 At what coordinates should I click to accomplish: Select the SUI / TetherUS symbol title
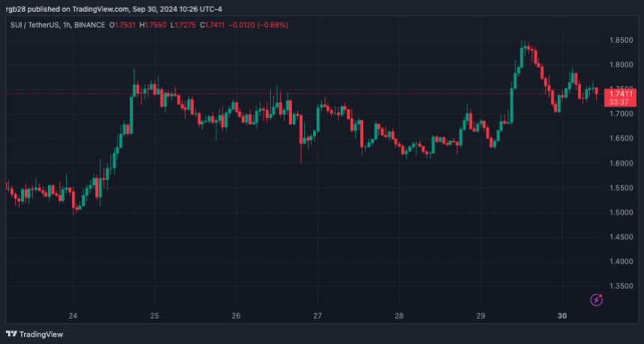click(x=37, y=25)
